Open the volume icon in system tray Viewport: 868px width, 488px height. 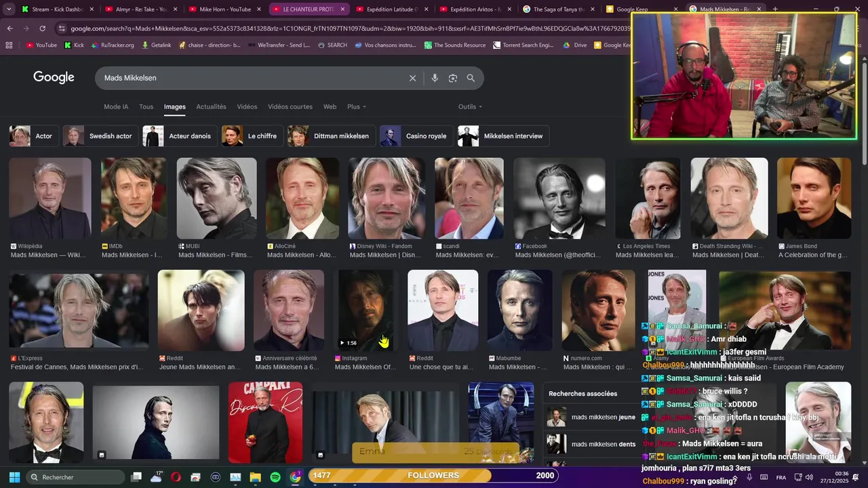pos(809,477)
